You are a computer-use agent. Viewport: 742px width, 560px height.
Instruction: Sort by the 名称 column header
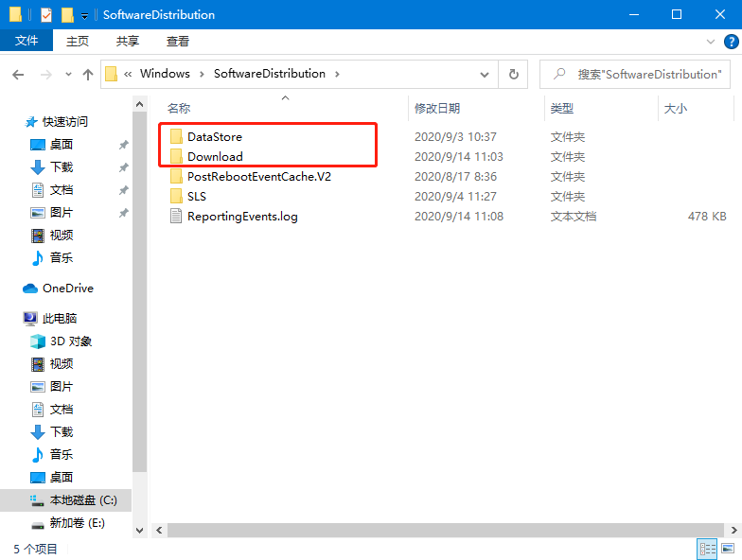point(178,108)
